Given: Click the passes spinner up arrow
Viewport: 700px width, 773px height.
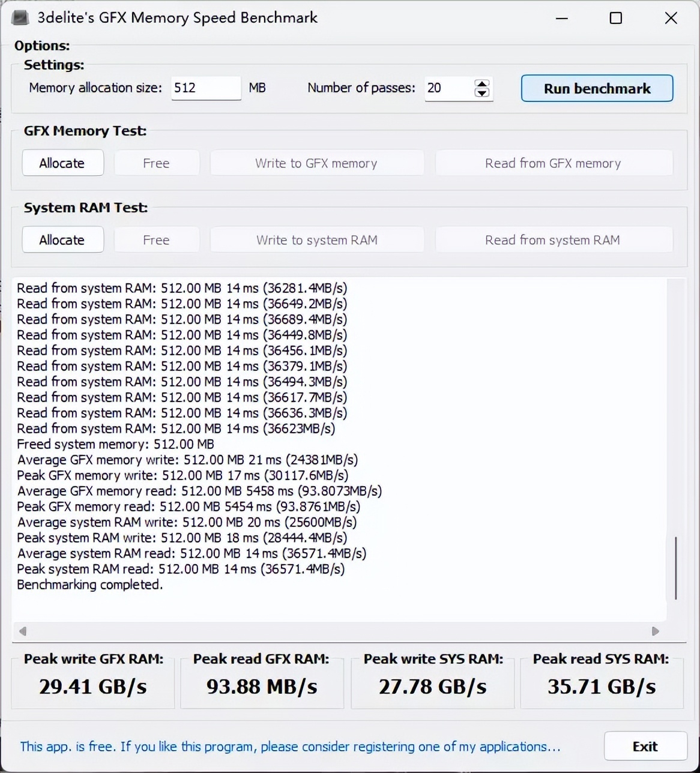Looking at the screenshot, I should click(481, 83).
